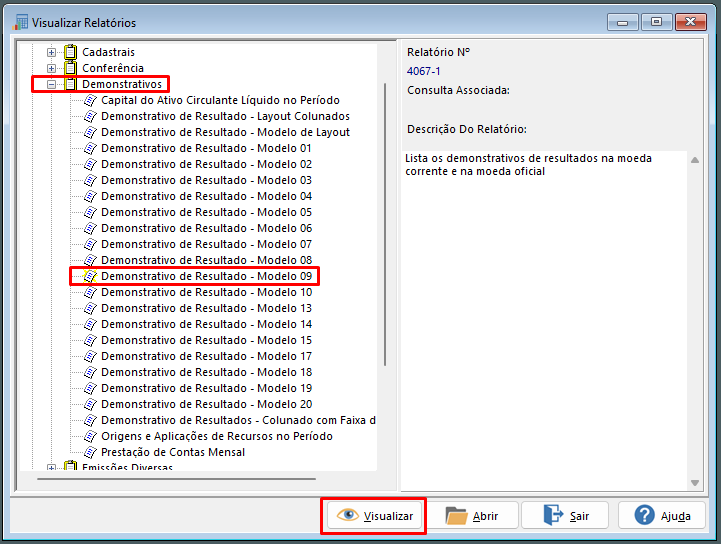
Task: Click the report description text box
Action: (x=544, y=320)
